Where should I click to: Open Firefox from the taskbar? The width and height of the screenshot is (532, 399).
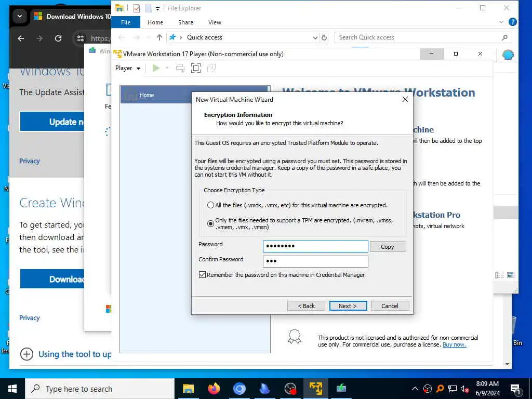point(214,389)
